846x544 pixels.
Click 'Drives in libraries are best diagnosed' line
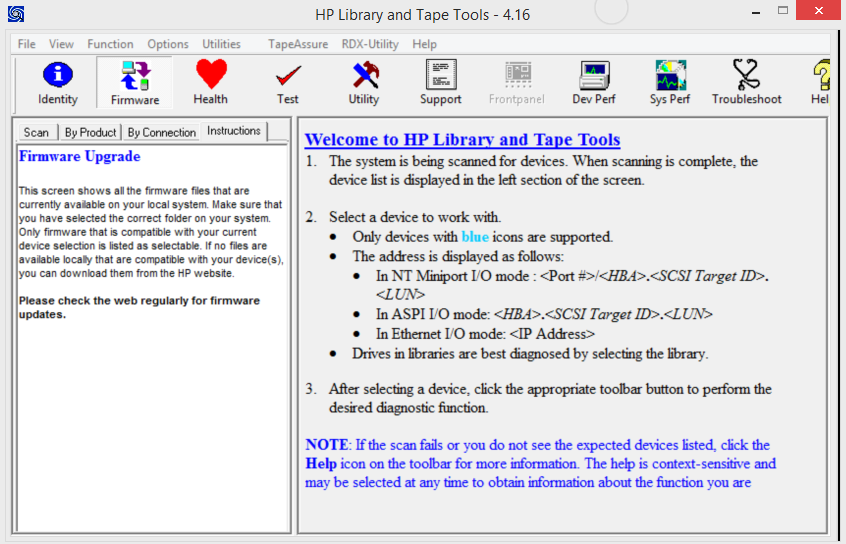point(530,354)
